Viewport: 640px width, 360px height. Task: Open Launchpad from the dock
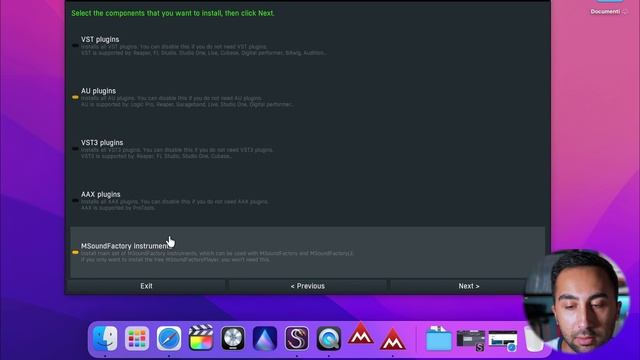[137, 338]
